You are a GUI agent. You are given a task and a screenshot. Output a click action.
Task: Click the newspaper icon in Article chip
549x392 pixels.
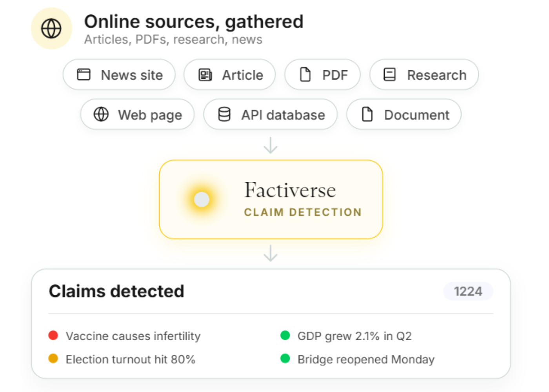pos(205,74)
